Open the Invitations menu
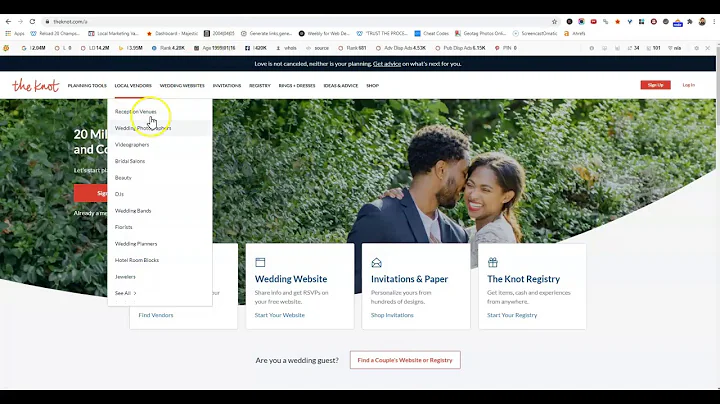This screenshot has height=404, width=720. click(x=227, y=86)
